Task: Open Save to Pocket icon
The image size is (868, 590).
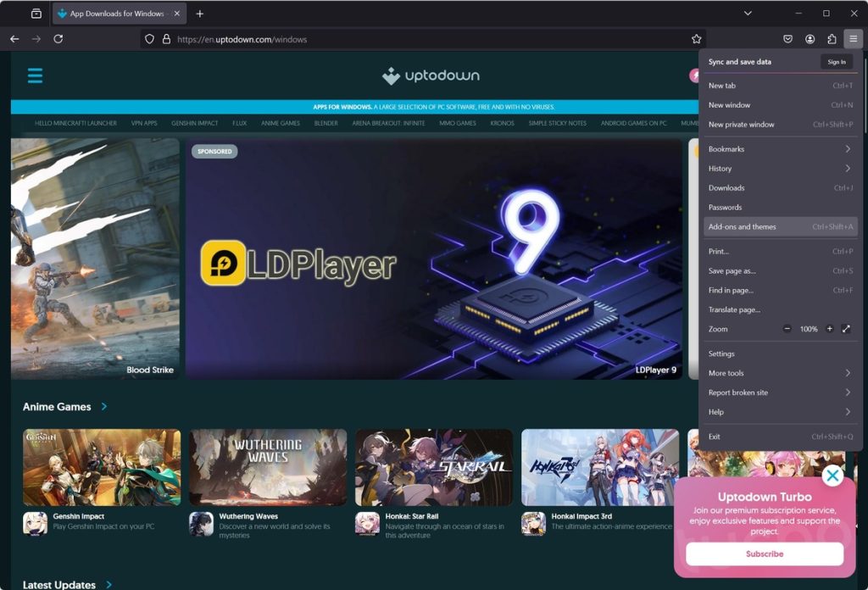Action: 787,39
